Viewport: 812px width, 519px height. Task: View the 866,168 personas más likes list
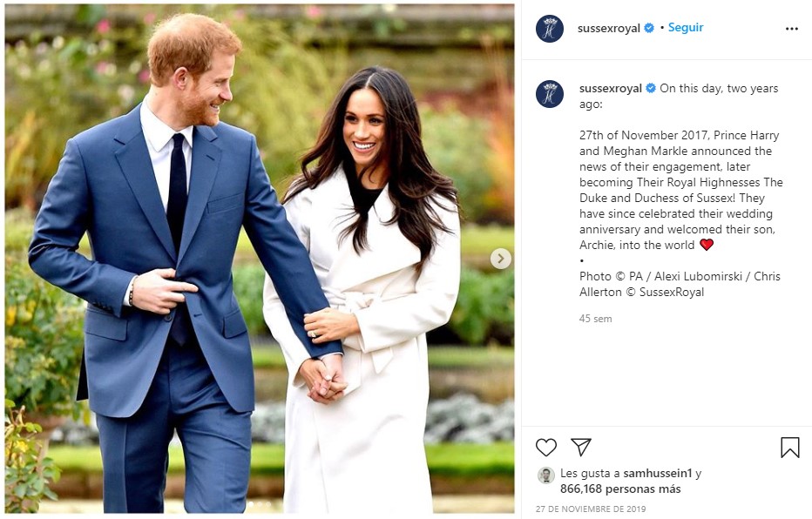(620, 489)
